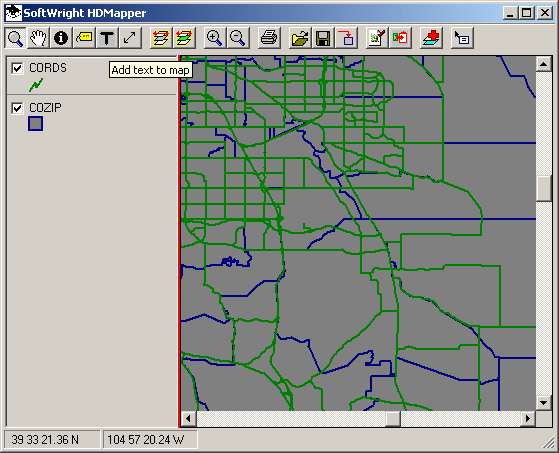Click the zoom out magnifier button
Screen dimensions: 559x453
coord(238,38)
